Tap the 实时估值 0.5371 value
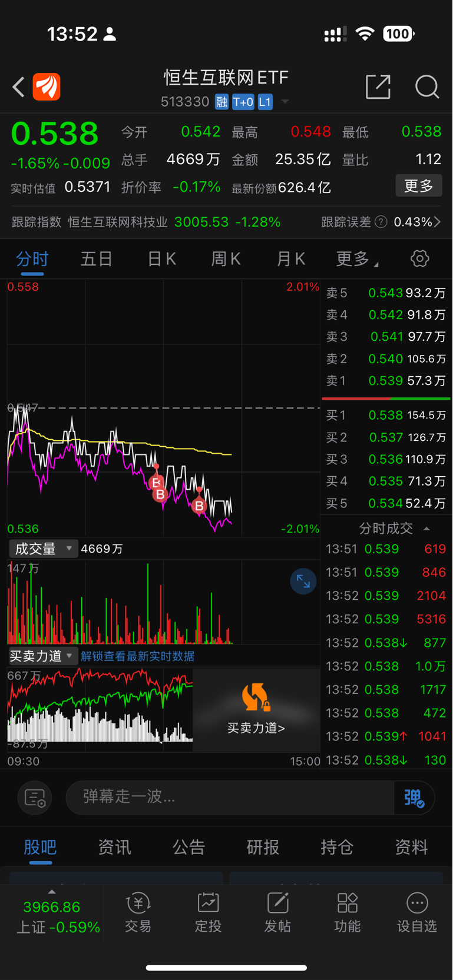 click(x=87, y=187)
